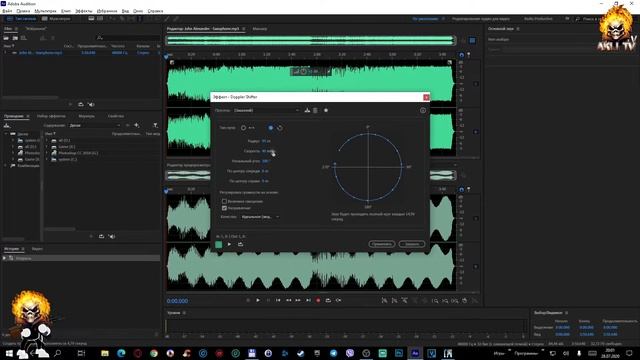640x360 pixels.
Task: Switch to the waveform Тип сигнала view
Action: [22, 19]
